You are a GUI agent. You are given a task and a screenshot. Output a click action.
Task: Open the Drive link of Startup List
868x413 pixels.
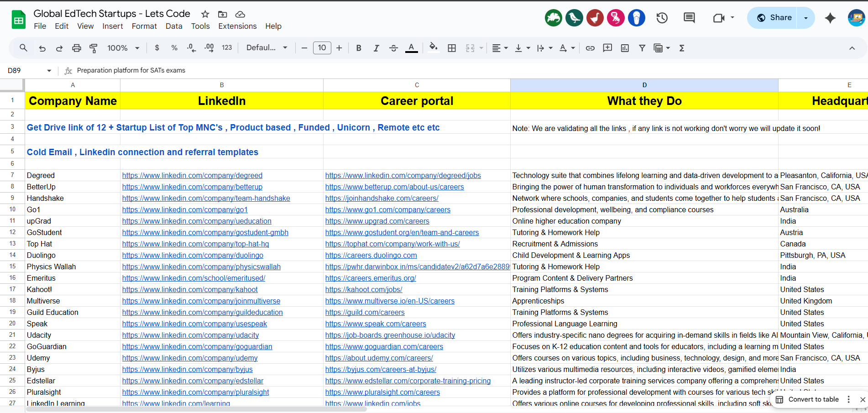pos(233,128)
